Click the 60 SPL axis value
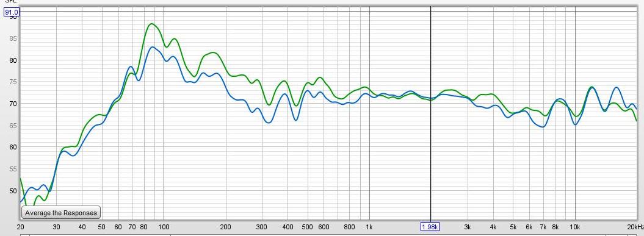Viewport: 644px width, 236px height. [13, 147]
